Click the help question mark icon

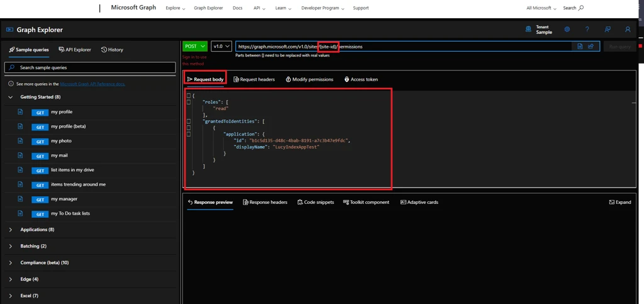point(587,30)
